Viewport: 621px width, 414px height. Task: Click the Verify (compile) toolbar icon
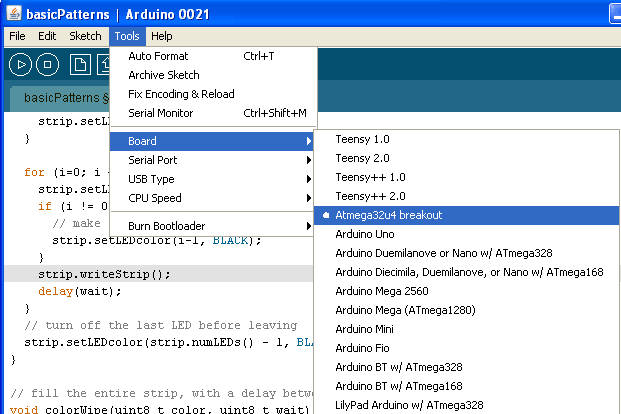pos(20,65)
